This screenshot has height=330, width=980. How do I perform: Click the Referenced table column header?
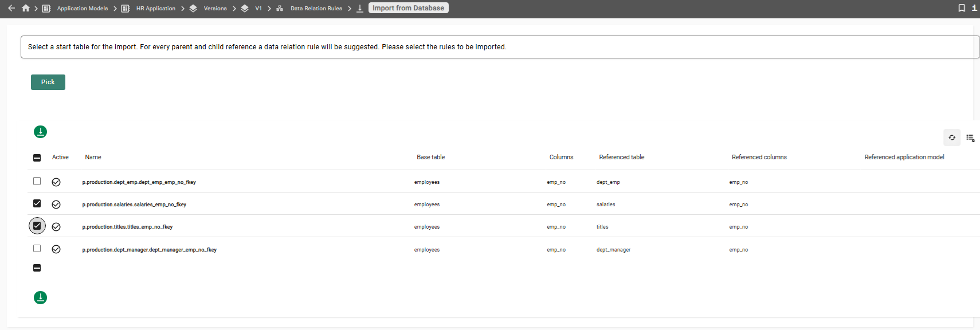[x=621, y=157]
